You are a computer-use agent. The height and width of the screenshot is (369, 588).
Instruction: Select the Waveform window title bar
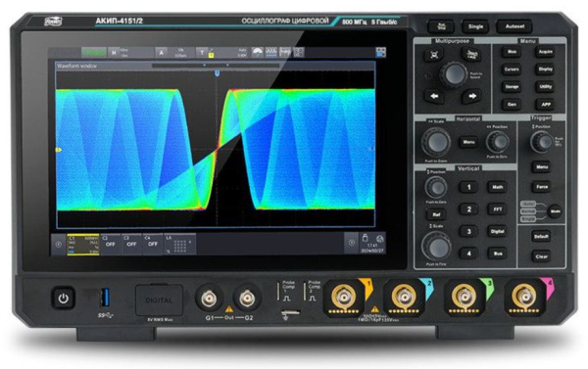216,66
